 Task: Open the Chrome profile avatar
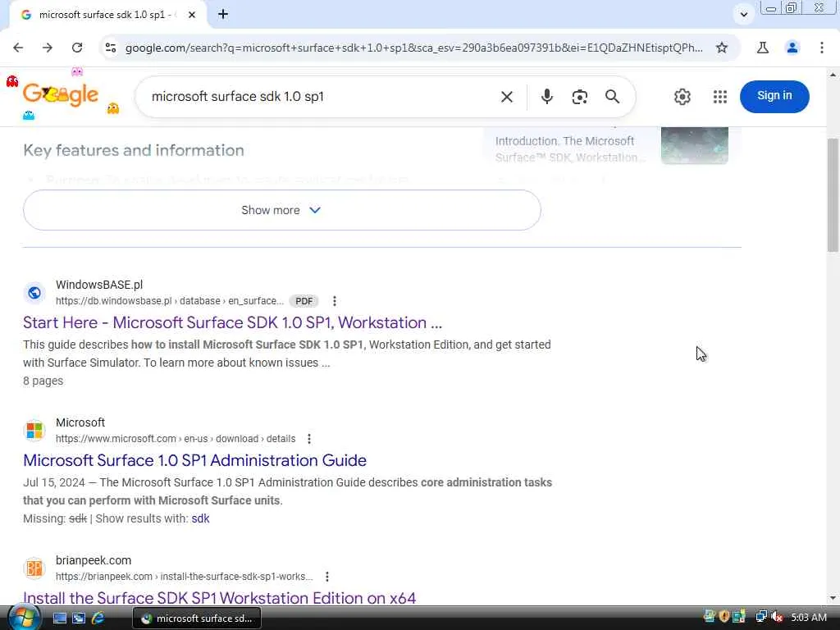[792, 48]
